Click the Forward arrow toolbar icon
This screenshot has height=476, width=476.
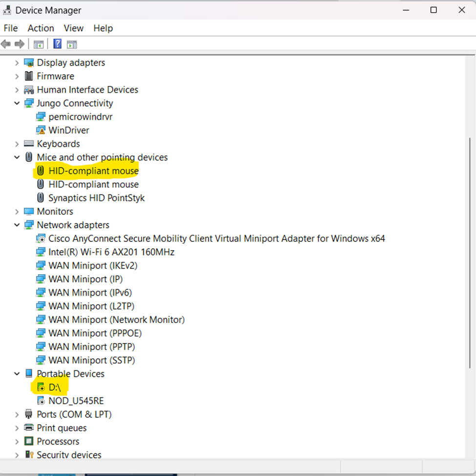point(20,44)
